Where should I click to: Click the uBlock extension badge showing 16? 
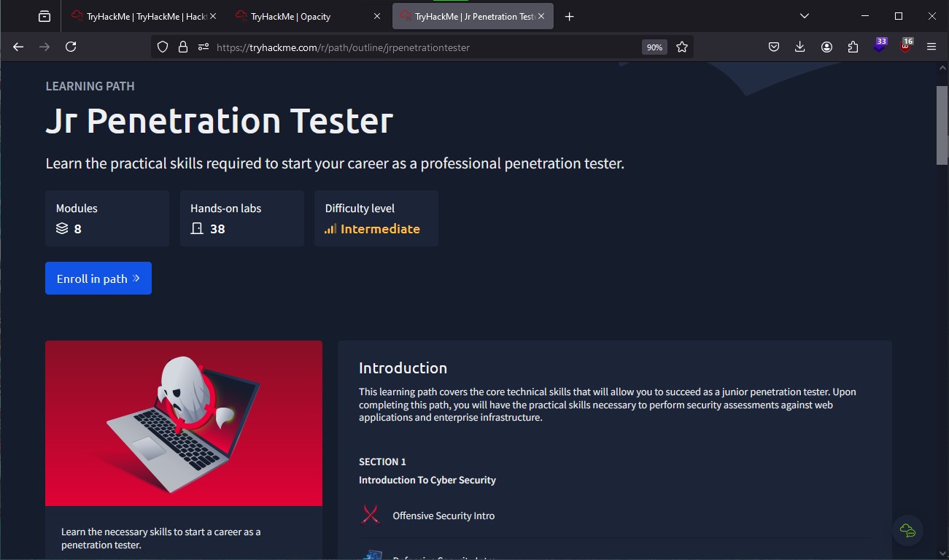point(906,45)
